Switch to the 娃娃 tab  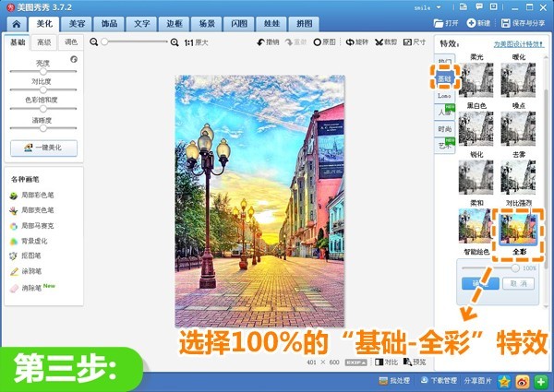[271, 24]
